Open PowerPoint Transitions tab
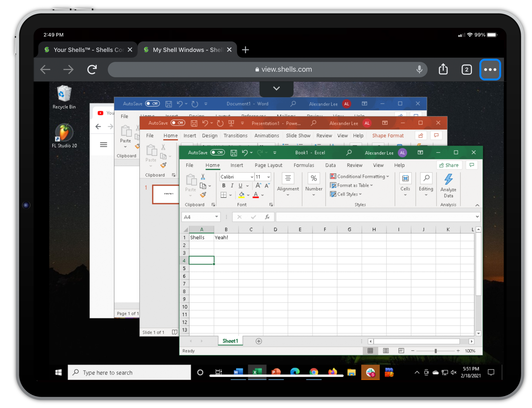 [235, 136]
